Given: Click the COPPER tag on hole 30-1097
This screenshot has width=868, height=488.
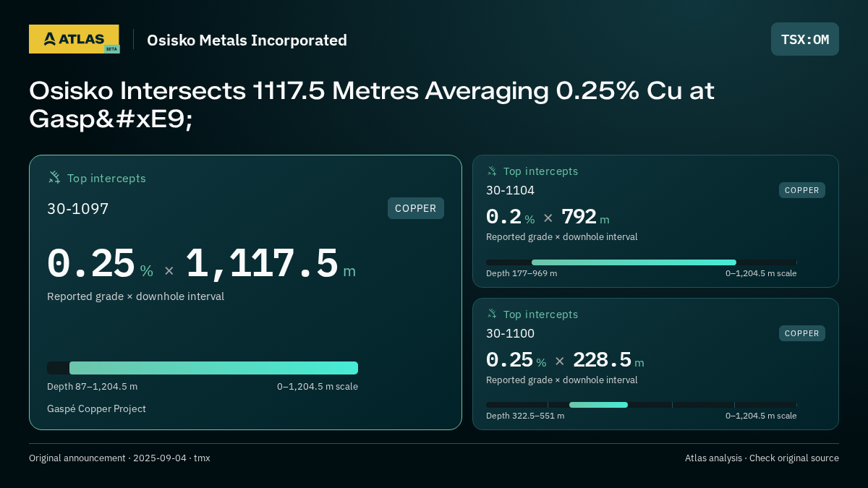Looking at the screenshot, I should click(416, 208).
